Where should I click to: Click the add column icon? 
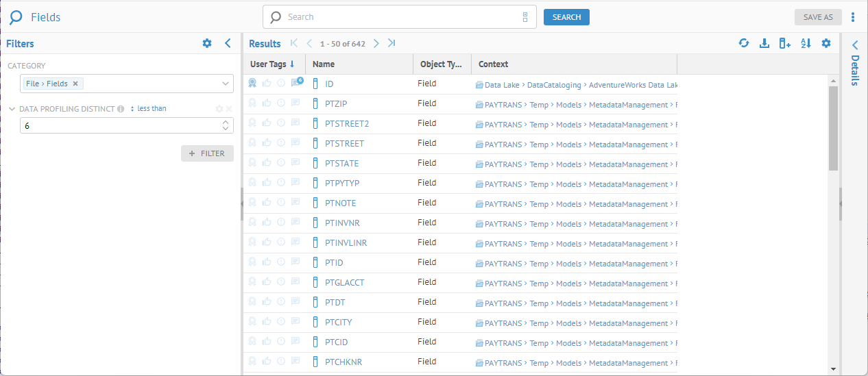(x=785, y=43)
